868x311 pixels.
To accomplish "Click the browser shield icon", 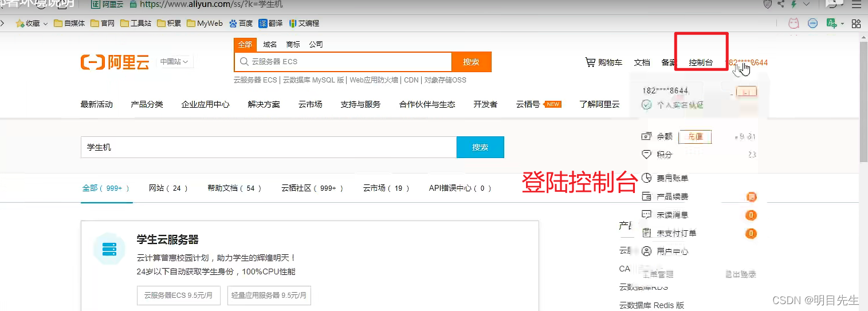I will coord(768,4).
